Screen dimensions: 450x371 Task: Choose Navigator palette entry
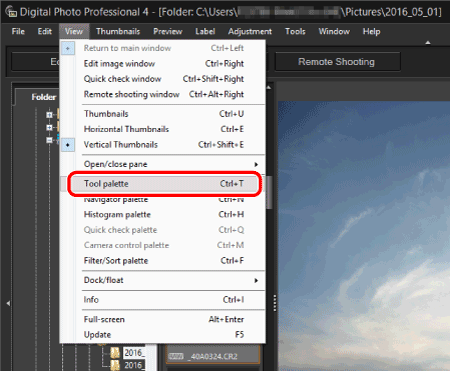[163, 199]
